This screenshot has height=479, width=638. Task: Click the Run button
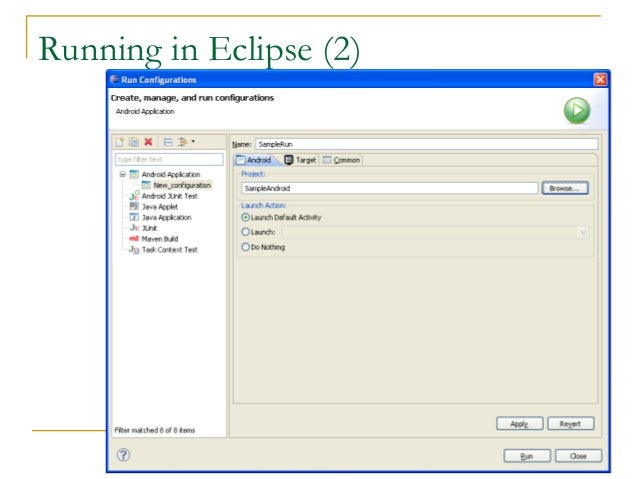click(527, 456)
